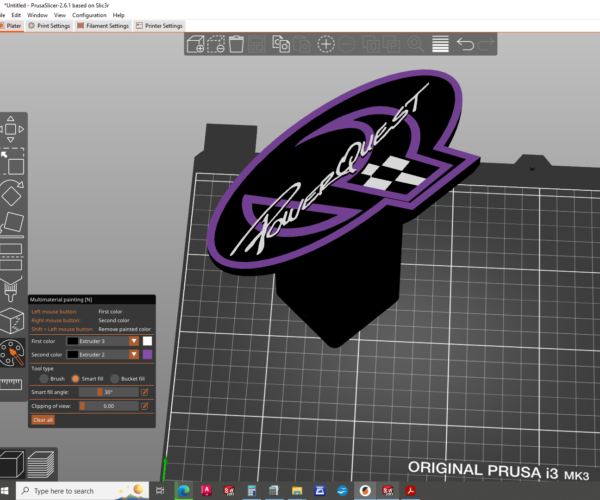Click the Variable layer height lines icon
The height and width of the screenshot is (500, 600).
[x=440, y=44]
